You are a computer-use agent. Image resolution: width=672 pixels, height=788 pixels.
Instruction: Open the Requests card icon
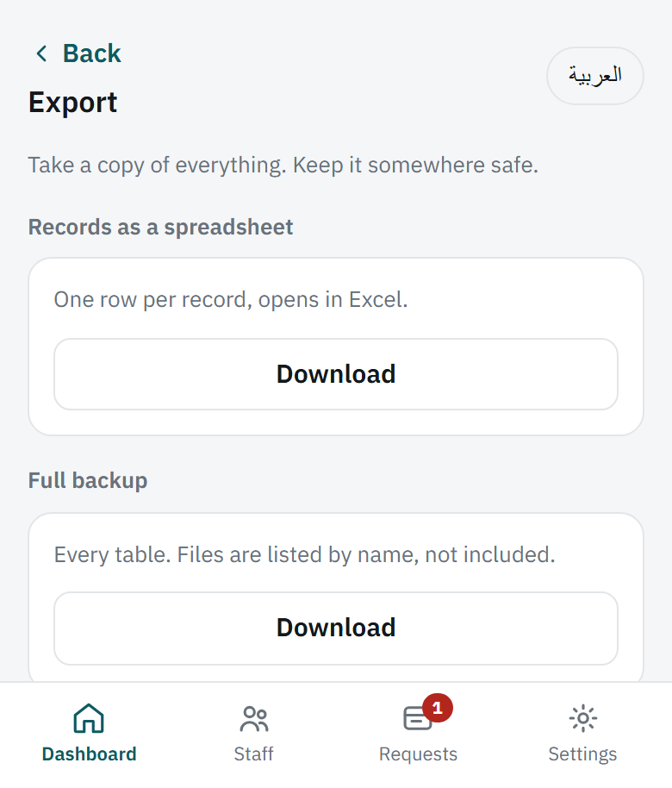click(417, 718)
